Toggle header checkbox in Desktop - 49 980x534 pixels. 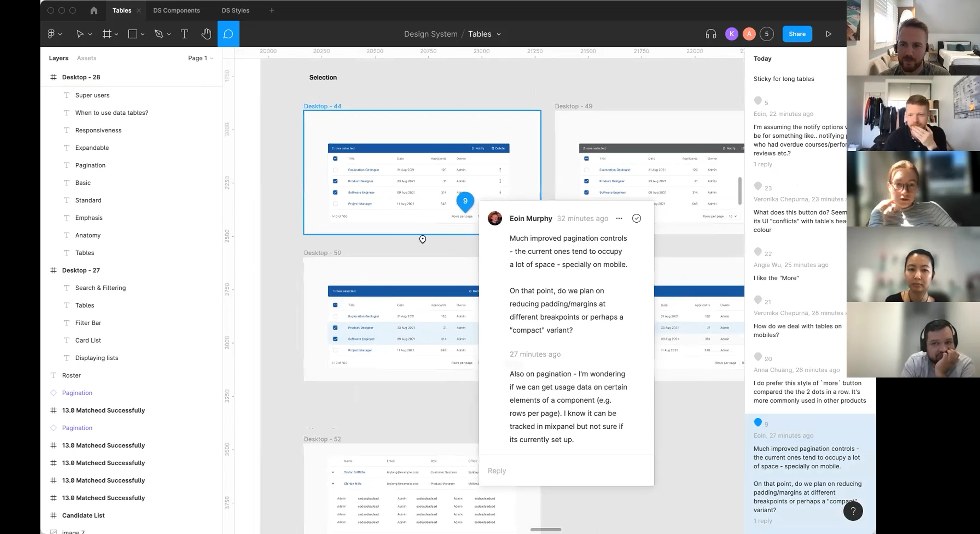coord(586,158)
